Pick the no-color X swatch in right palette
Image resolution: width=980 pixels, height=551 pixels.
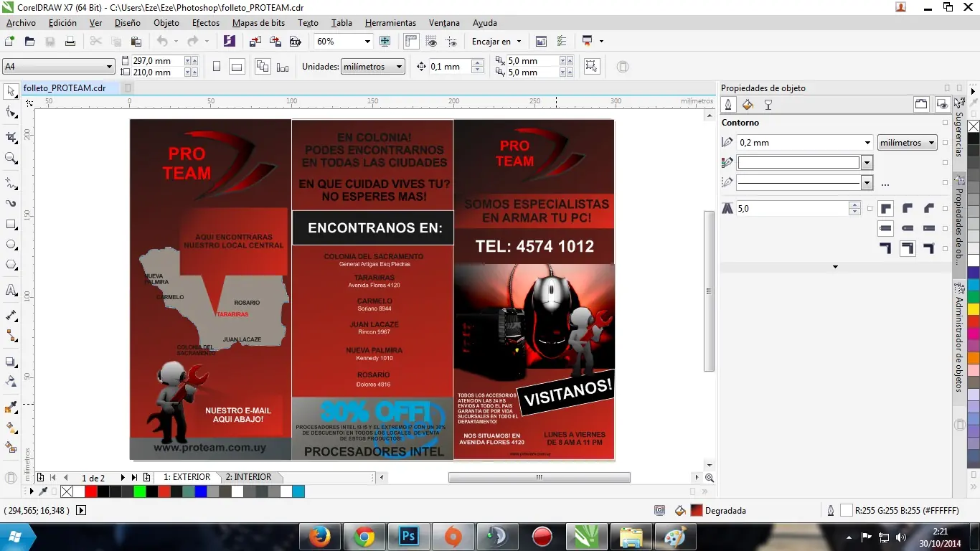tap(974, 127)
